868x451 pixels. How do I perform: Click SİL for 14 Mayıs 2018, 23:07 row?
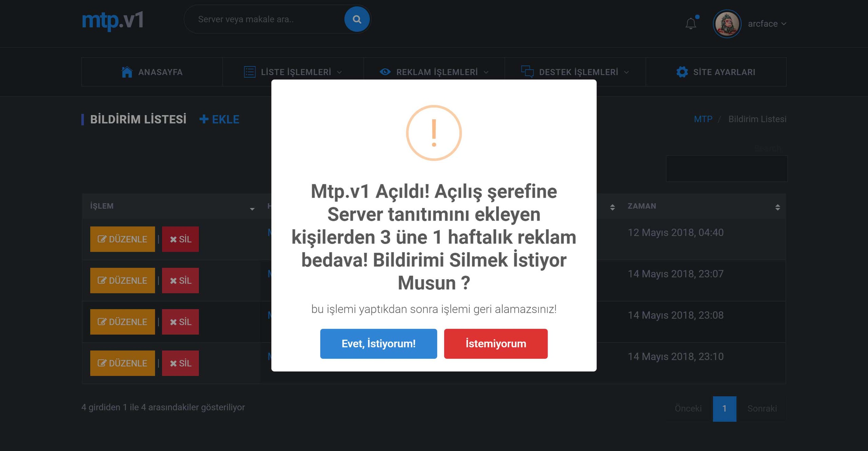[180, 281]
